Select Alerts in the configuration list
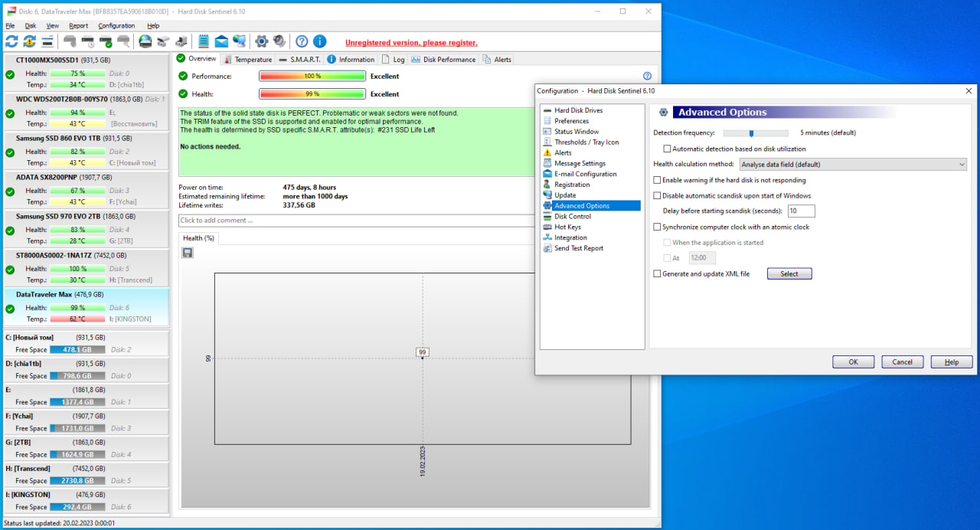This screenshot has width=980, height=530. [x=563, y=152]
